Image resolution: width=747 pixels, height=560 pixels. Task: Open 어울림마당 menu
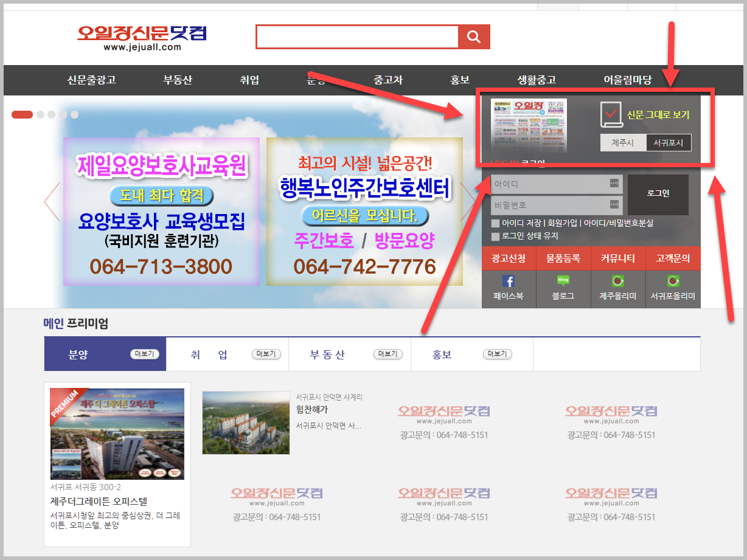coord(627,80)
